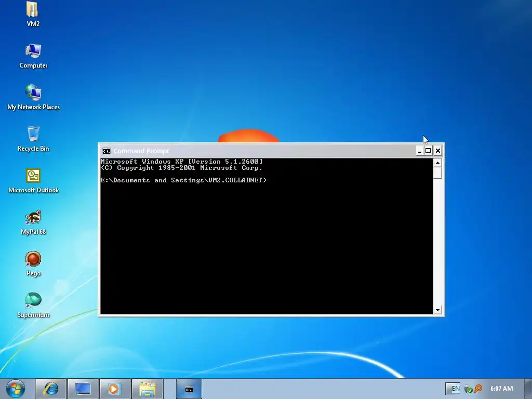
Task: Click the Command Prompt title bar text
Action: coord(141,151)
